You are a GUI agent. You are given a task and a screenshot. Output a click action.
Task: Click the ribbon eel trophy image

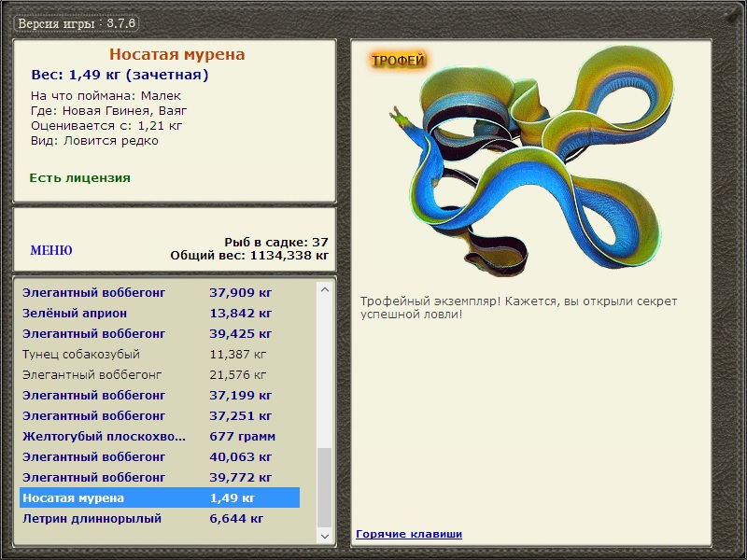(x=530, y=160)
